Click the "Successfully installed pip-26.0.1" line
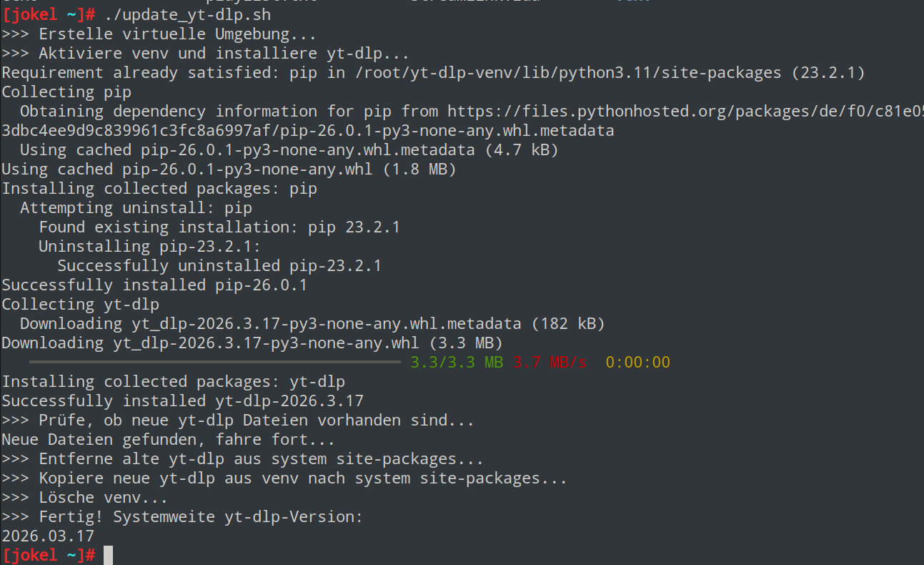Screen dimensions: 924x565 [154, 285]
